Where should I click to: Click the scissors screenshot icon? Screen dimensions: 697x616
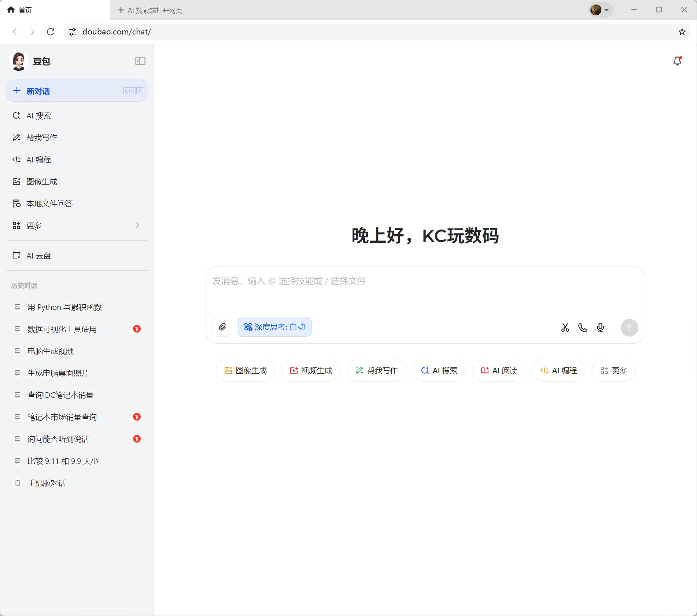pos(565,327)
